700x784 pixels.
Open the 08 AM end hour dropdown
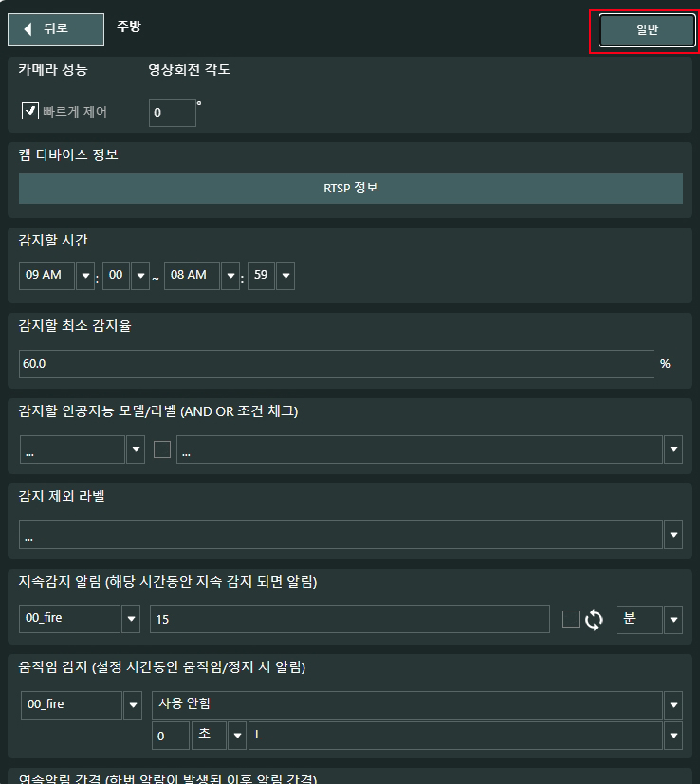point(230,276)
